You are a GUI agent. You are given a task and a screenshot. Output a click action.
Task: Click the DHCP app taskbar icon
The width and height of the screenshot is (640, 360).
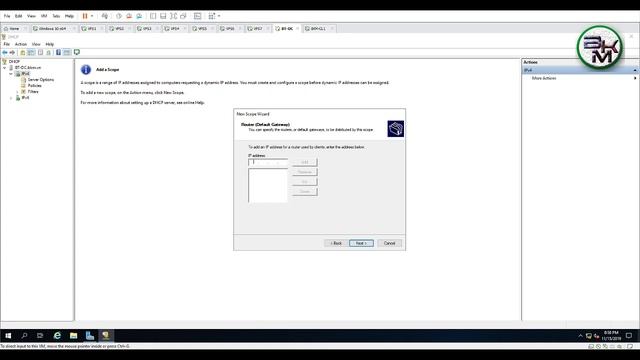pos(106,336)
